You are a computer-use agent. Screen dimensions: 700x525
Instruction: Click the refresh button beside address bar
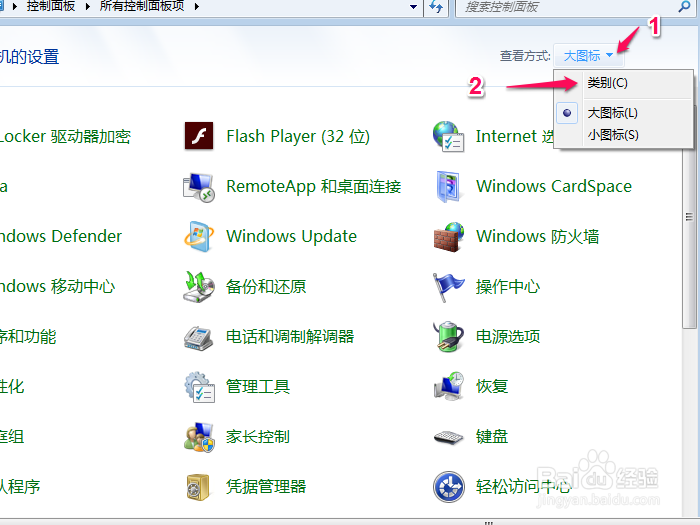click(436, 7)
